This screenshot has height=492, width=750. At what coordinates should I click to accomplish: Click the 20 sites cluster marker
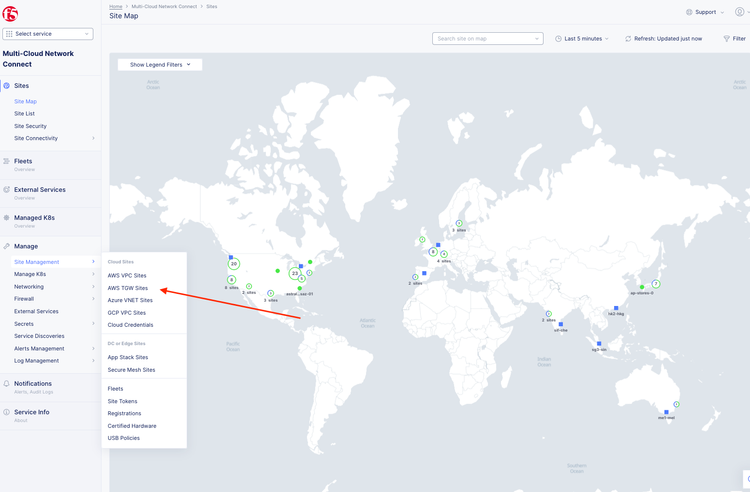(233, 263)
